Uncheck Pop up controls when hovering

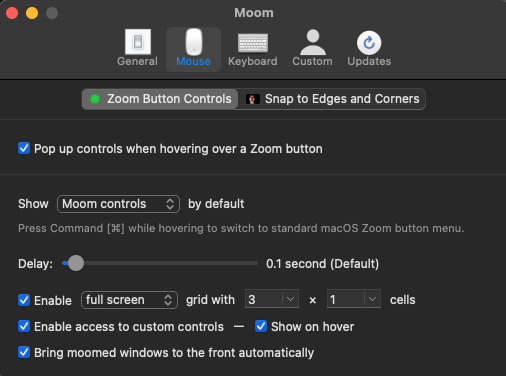(x=24, y=148)
